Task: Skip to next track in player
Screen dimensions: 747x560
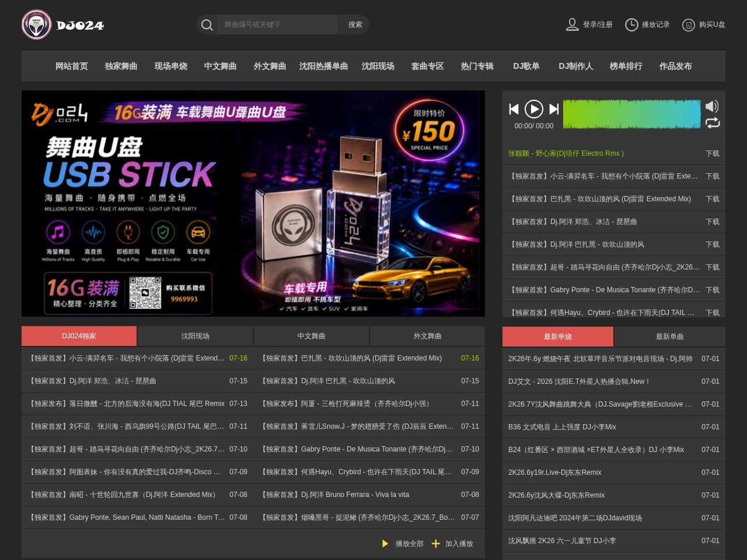Action: (554, 109)
